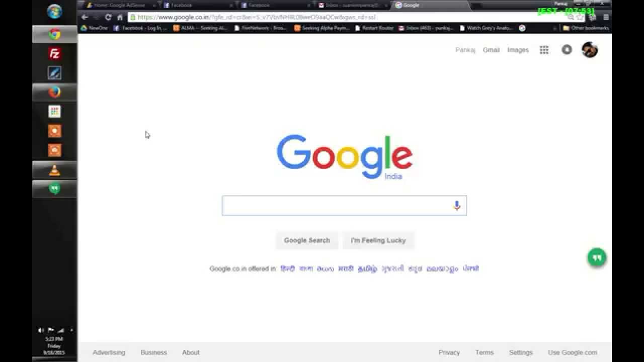The image size is (644, 362).
Task: Open the Gmail link at top
Action: click(x=491, y=50)
